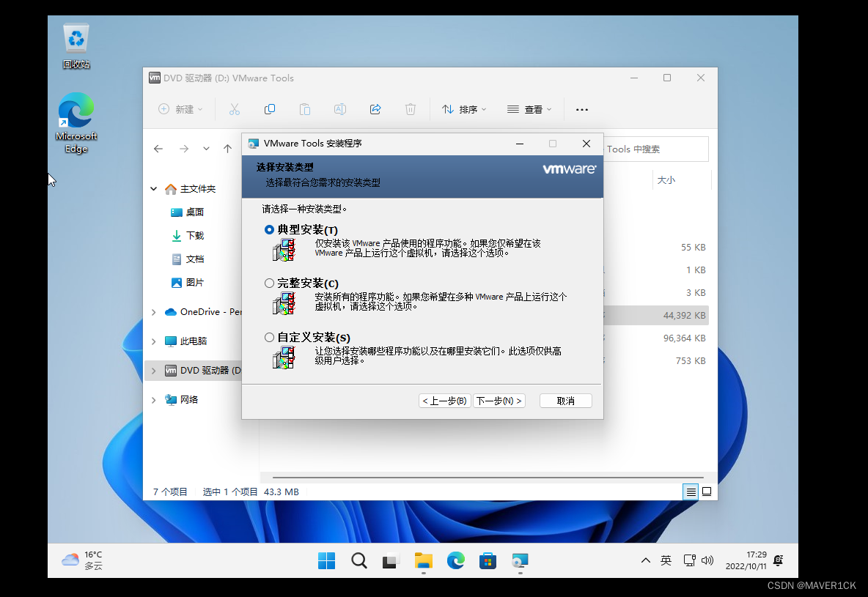Screen dimensions: 868x597
Task: Click the Explorer horizontal scrollbar
Action: pos(488,477)
